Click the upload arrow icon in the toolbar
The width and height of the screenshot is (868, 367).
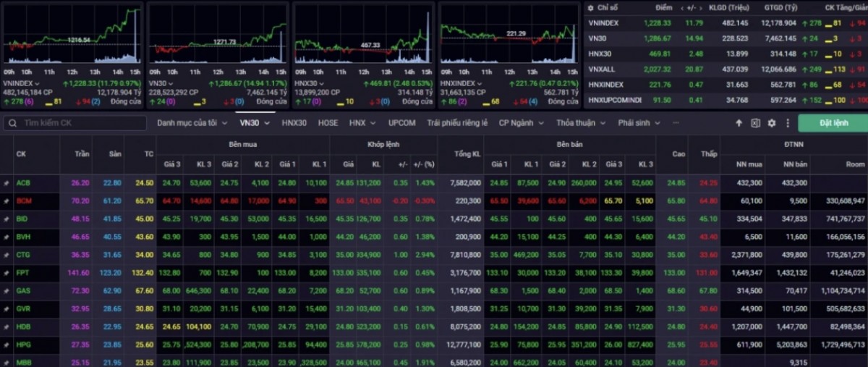739,123
